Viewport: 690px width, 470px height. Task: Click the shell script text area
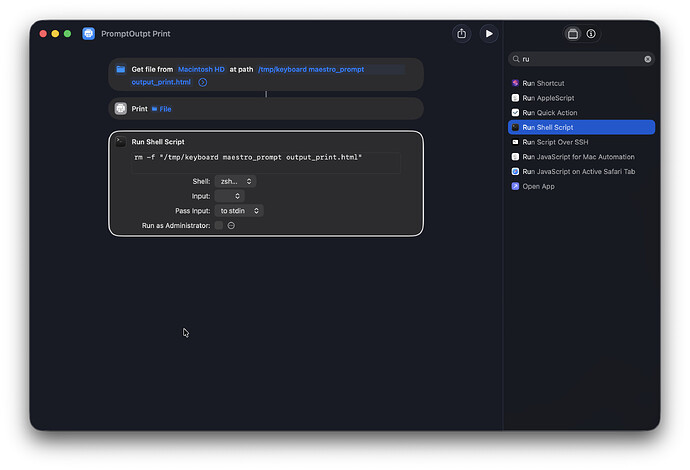[x=266, y=162]
